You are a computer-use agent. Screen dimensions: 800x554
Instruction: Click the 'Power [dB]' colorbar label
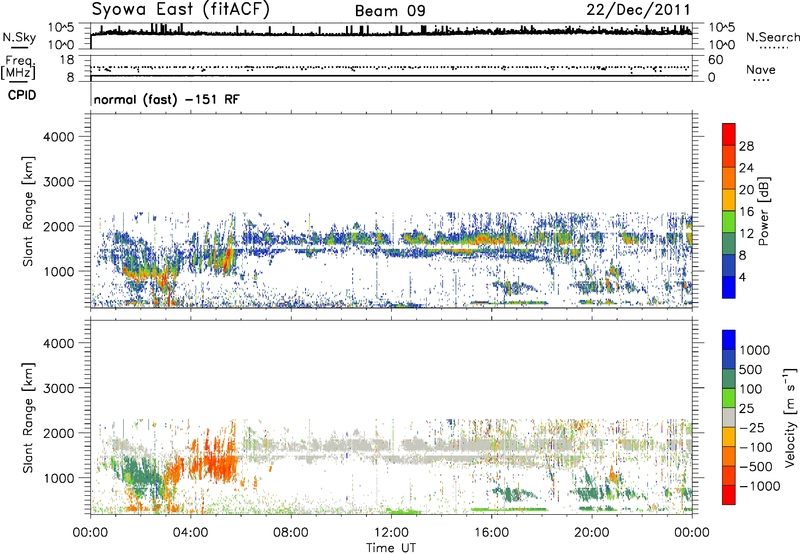[763, 211]
